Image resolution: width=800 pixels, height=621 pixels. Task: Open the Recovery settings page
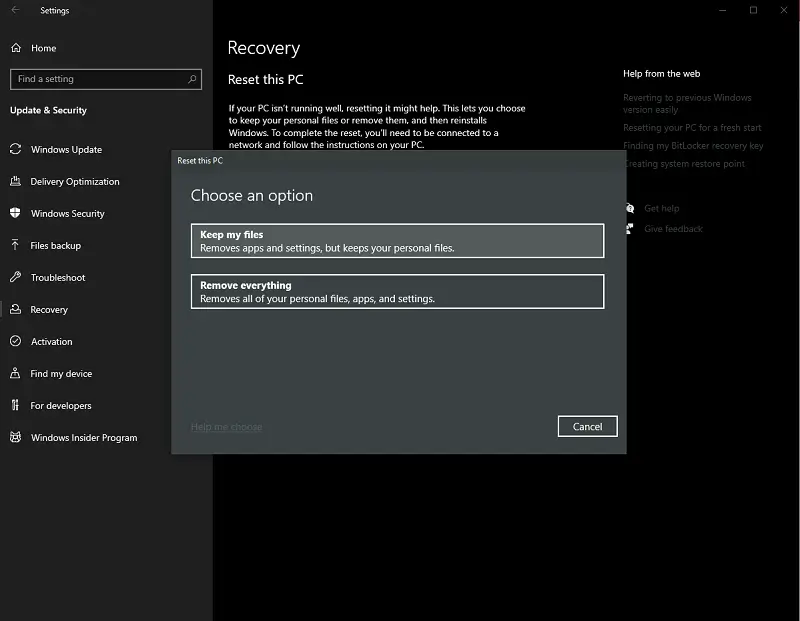coord(49,310)
